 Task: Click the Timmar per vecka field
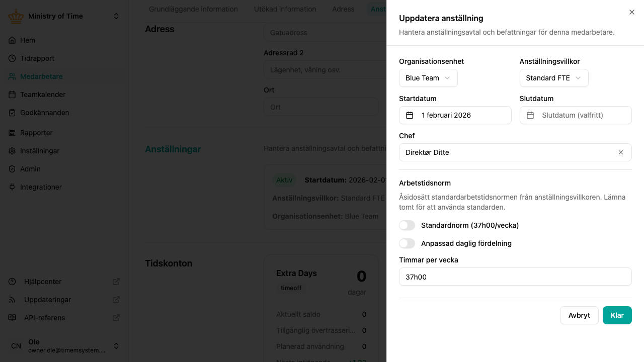[515, 277]
